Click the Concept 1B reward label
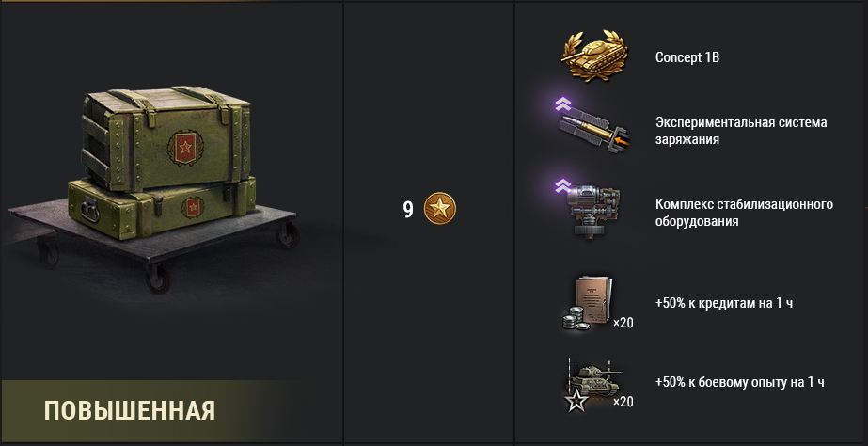868x446 pixels. (687, 57)
